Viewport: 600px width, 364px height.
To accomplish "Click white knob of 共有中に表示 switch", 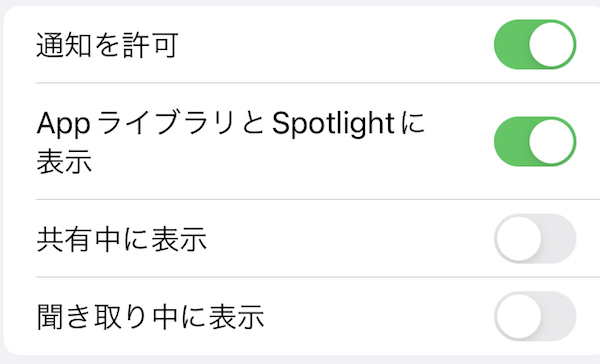I will (x=519, y=238).
